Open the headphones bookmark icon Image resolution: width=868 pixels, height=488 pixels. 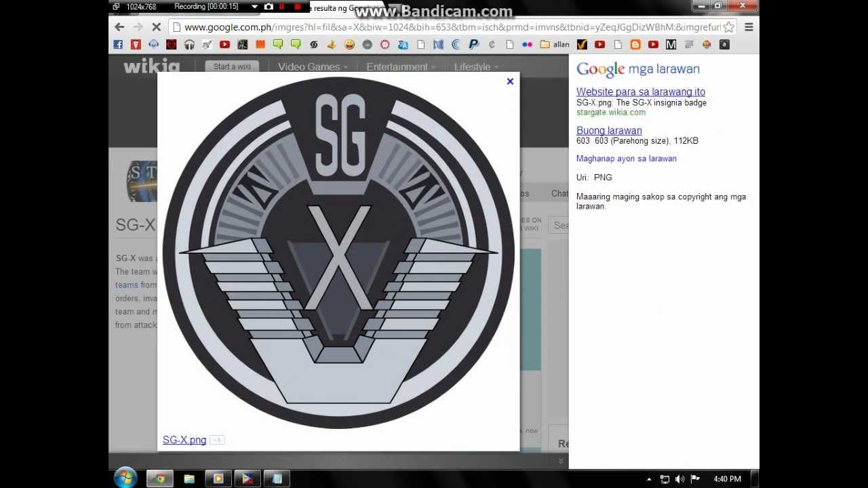pyautogui.click(x=189, y=45)
